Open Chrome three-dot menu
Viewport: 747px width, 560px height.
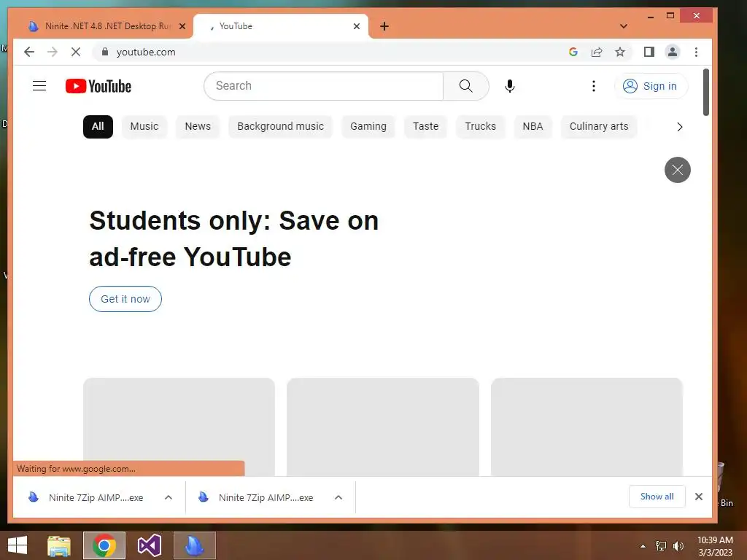[696, 52]
